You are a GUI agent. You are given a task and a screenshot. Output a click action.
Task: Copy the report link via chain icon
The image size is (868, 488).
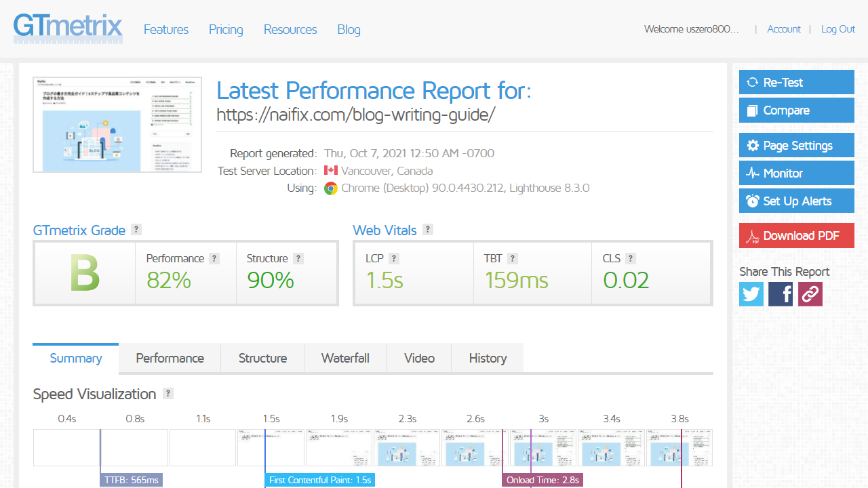[810, 294]
